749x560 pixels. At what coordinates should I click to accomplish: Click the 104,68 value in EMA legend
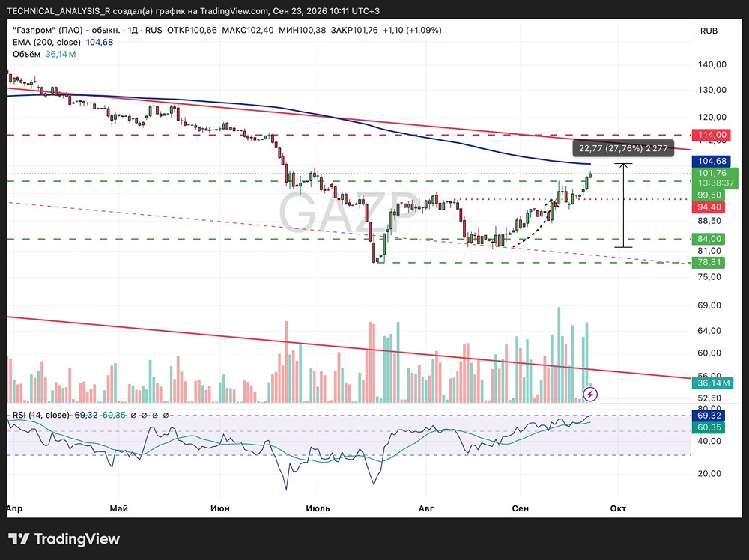(100, 42)
